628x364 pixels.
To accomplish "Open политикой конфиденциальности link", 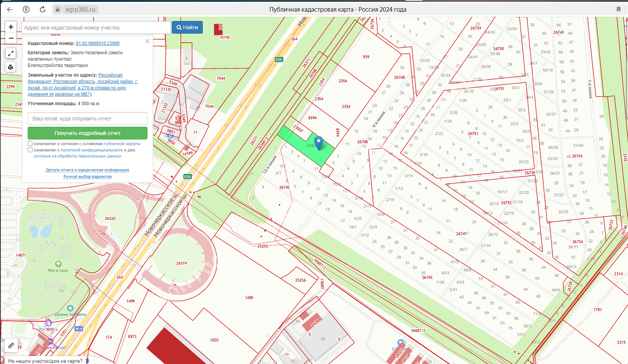I will coord(91,150).
